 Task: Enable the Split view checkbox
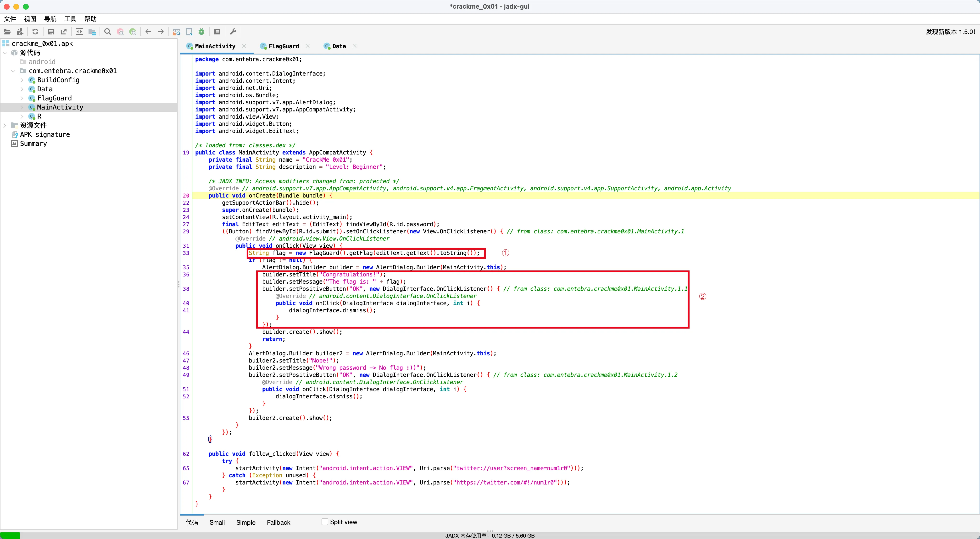click(325, 522)
